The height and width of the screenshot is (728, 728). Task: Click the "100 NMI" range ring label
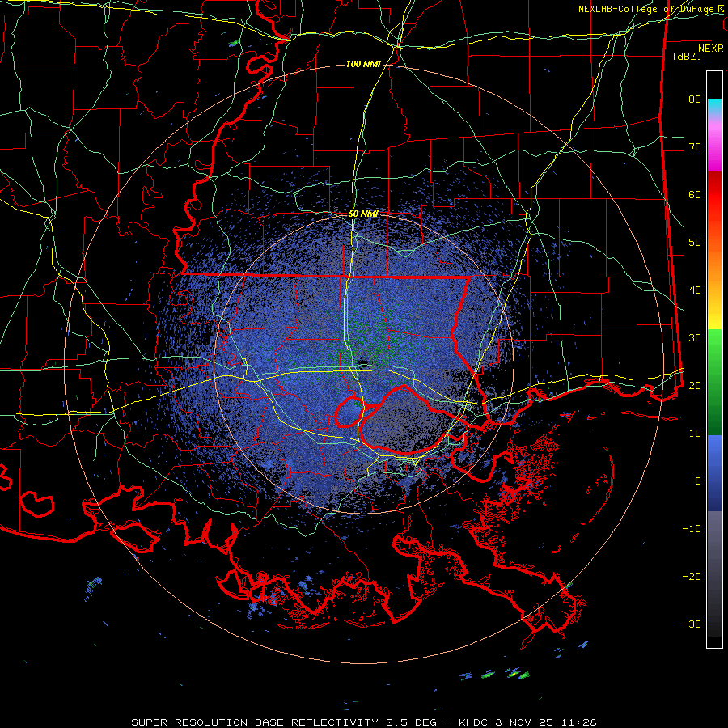(x=363, y=64)
